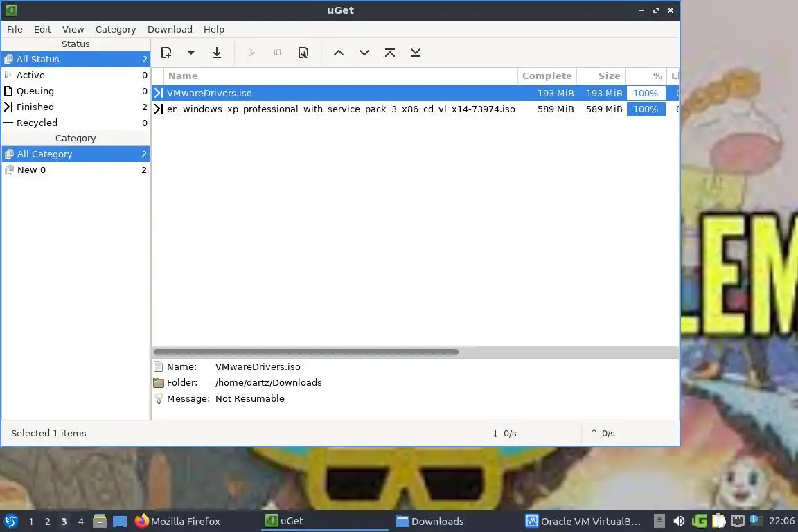
Task: Sort by the Complete column header
Action: point(547,76)
